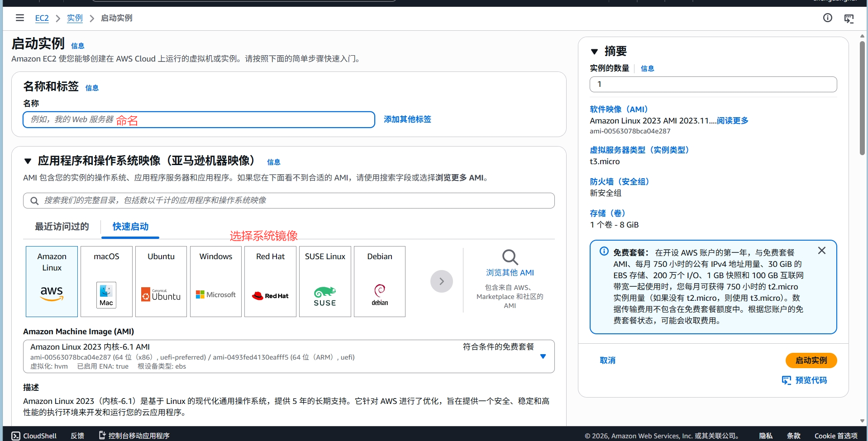Collapse the application and OS images section

[28, 161]
